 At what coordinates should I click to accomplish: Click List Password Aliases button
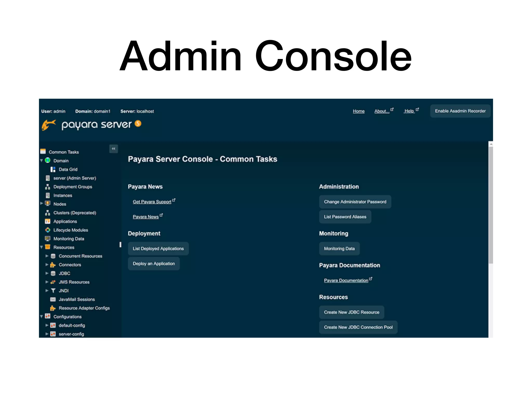pyautogui.click(x=345, y=217)
